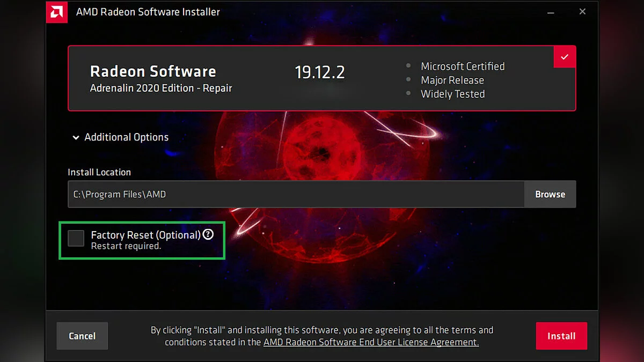The width and height of the screenshot is (644, 362).
Task: Open the AMD Radeon Software End User License Agreement
Action: pyautogui.click(x=371, y=342)
